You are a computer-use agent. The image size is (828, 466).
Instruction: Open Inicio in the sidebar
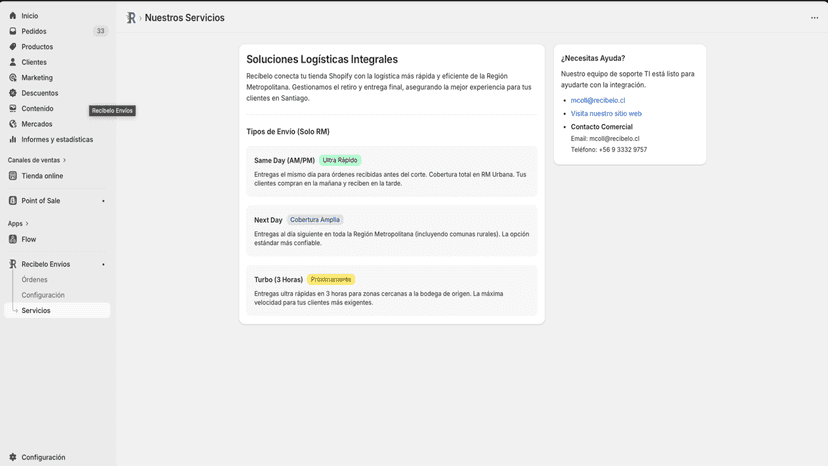[30, 16]
